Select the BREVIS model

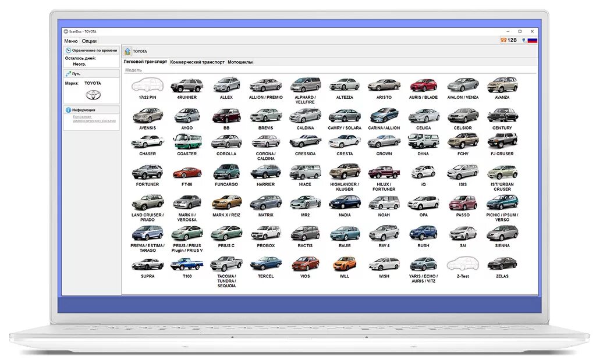click(x=265, y=119)
